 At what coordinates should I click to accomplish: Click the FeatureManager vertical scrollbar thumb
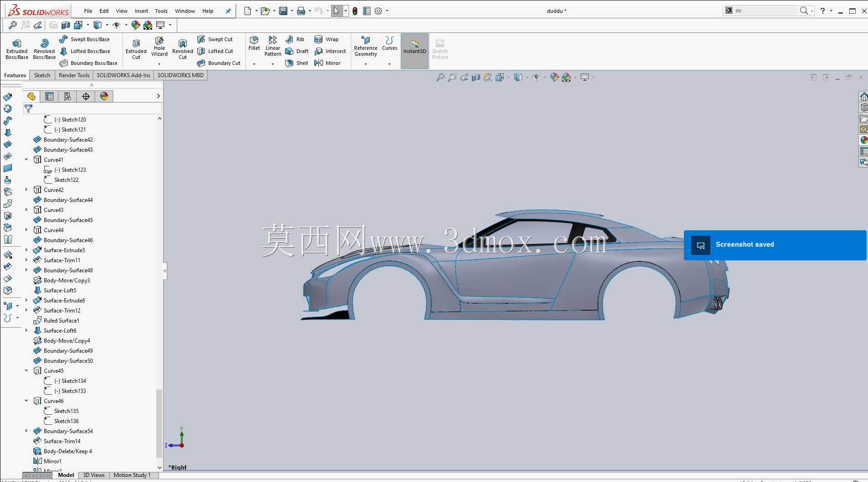pos(159,423)
